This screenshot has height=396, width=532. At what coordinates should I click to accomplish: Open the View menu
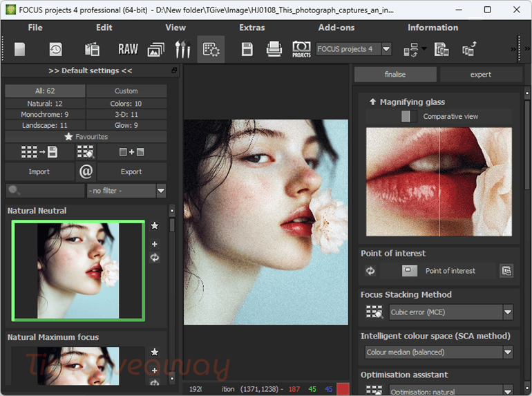point(175,28)
